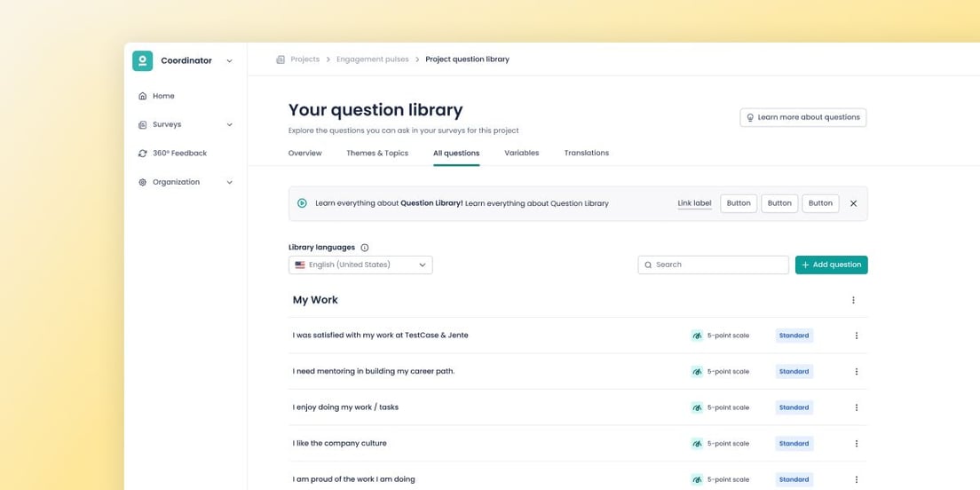The image size is (980, 490).
Task: Click scale icon for 'I need mentoring' question
Action: point(697,371)
